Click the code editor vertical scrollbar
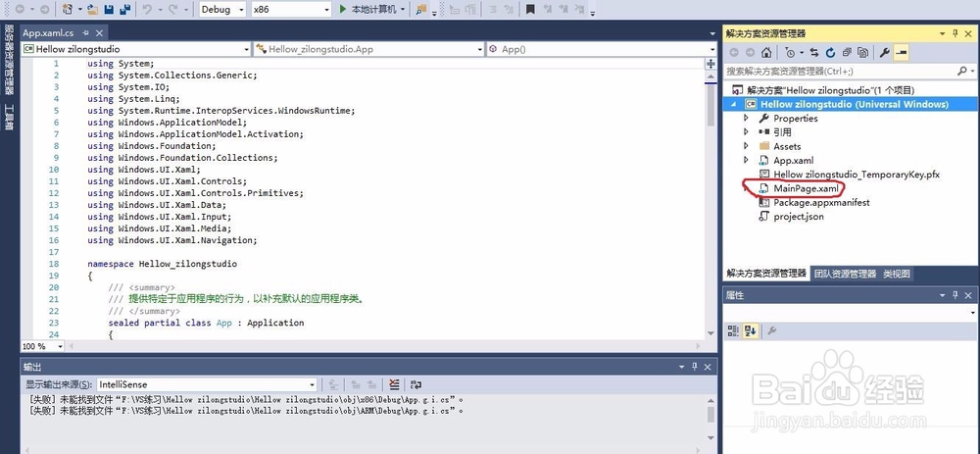This screenshot has width=980, height=454. coord(710,205)
